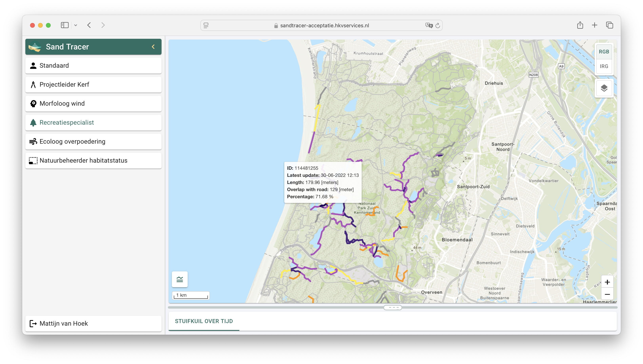This screenshot has width=643, height=364.
Task: Click the translate page icon
Action: [429, 26]
